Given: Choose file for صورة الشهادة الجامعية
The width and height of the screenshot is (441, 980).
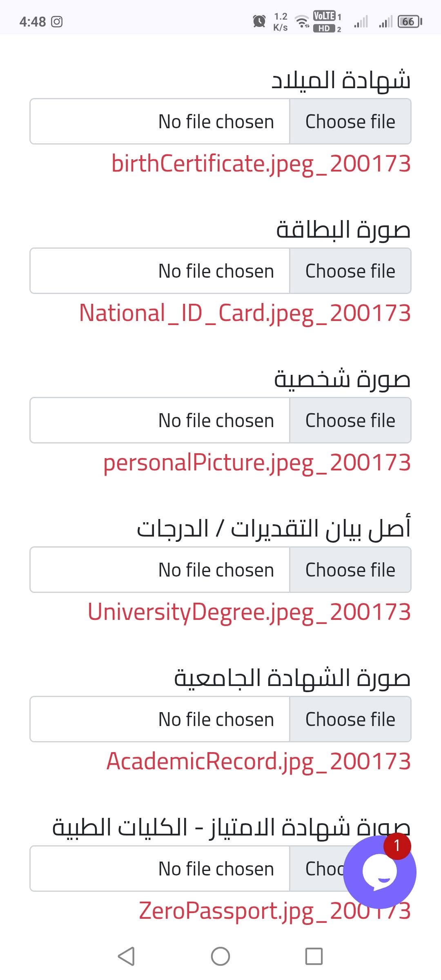Looking at the screenshot, I should pos(350,719).
